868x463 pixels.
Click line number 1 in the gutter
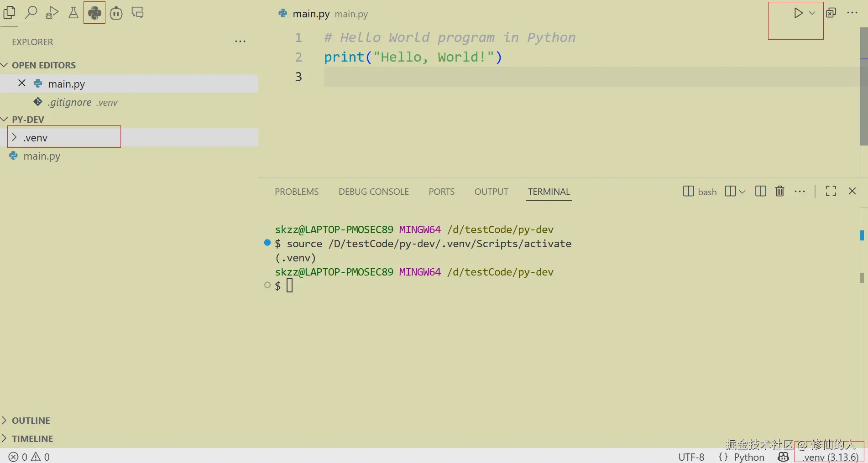(298, 37)
